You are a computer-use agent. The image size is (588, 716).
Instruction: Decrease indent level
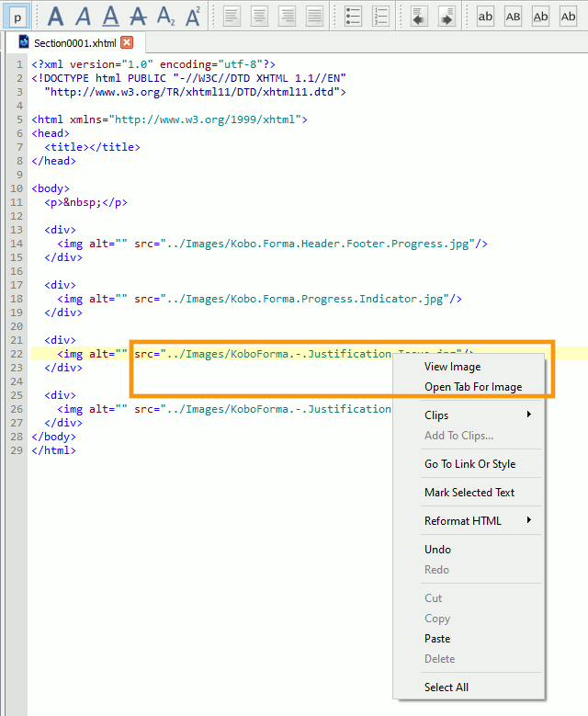click(419, 17)
